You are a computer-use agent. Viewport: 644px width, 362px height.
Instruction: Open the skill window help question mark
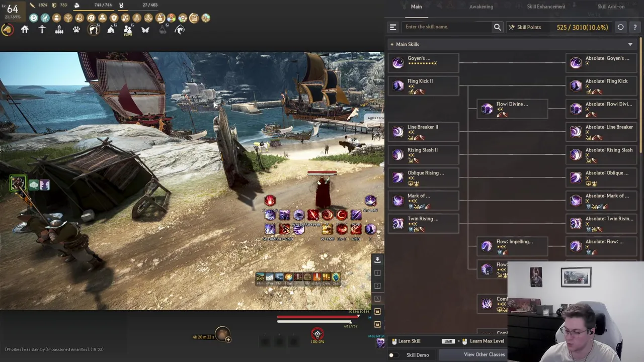pyautogui.click(x=635, y=27)
